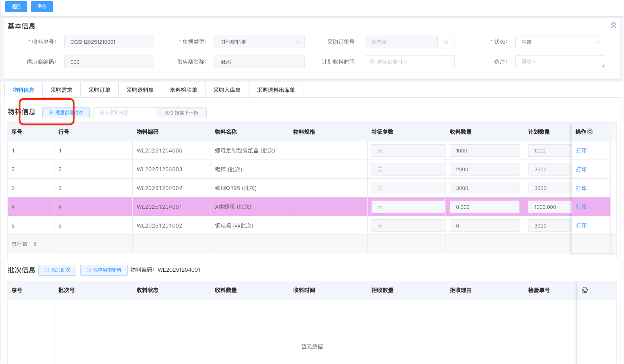Open the 计划收料时间 date picker

click(409, 62)
